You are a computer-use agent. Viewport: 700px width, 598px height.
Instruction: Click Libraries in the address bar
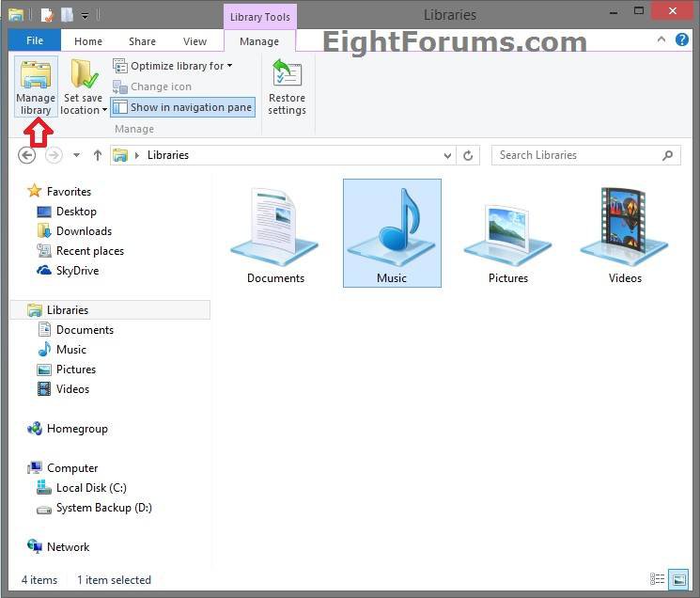168,155
